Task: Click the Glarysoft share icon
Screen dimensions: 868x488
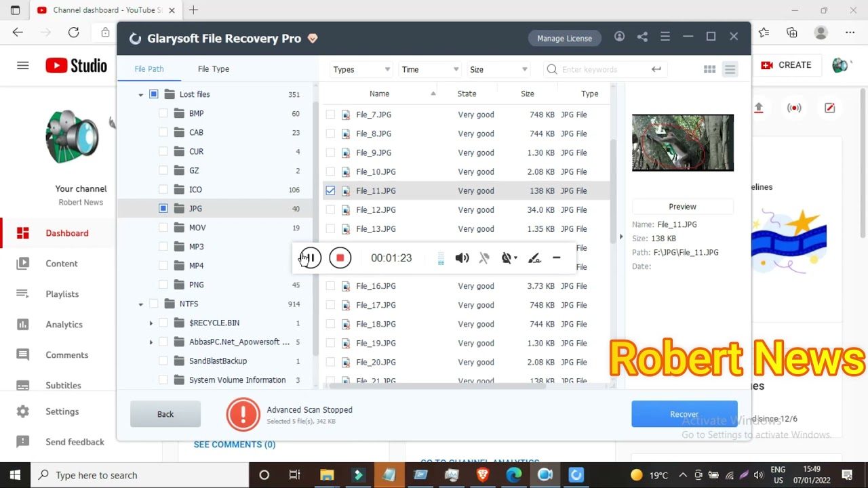Action: coord(642,37)
